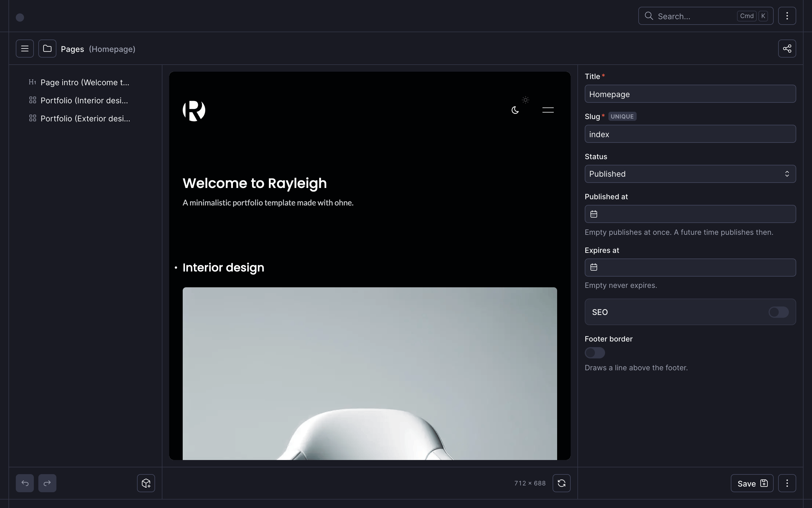Refresh the preview with the reload icon
Viewport: 812px width, 508px height.
[x=562, y=483]
